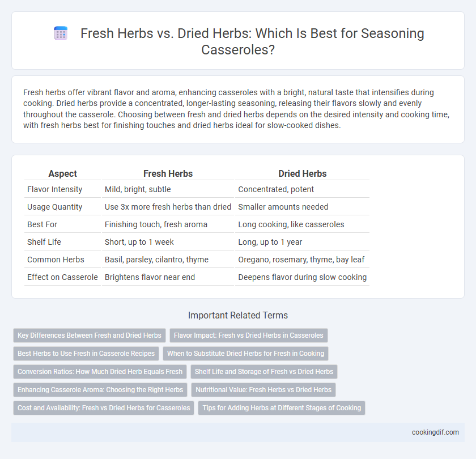Screen dimensions: 476x459
Task: Open Tips for Adding Herbs at Different Stages
Action: [x=282, y=407]
